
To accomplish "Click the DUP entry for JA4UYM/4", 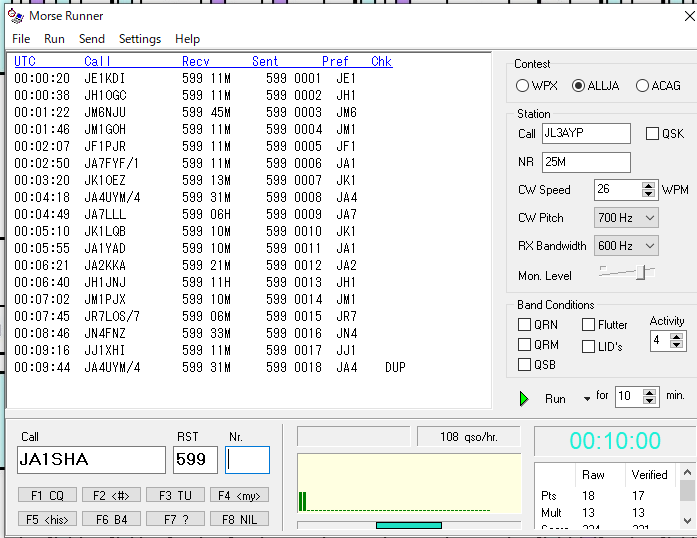I will pos(395,367).
